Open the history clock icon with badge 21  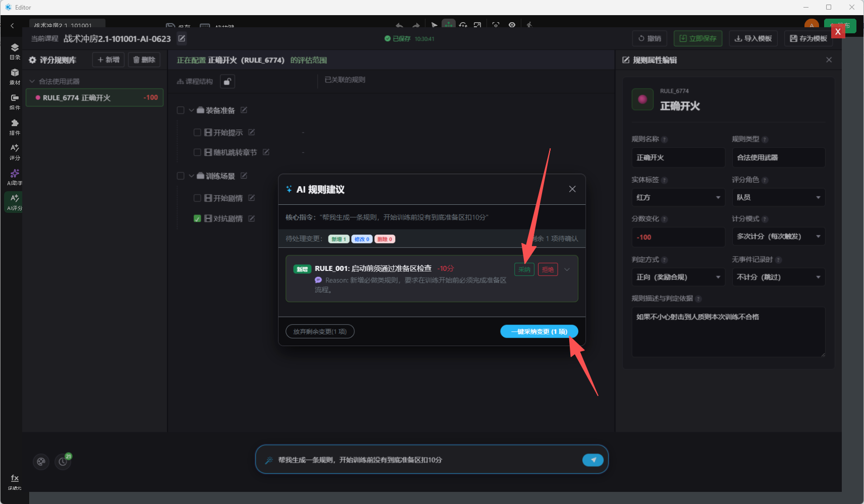(63, 461)
